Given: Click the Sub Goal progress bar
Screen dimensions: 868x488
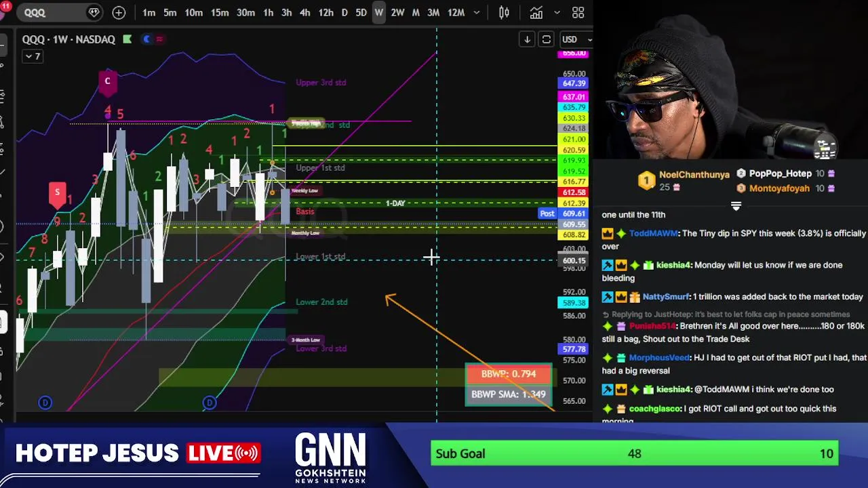Looking at the screenshot, I should click(634, 453).
